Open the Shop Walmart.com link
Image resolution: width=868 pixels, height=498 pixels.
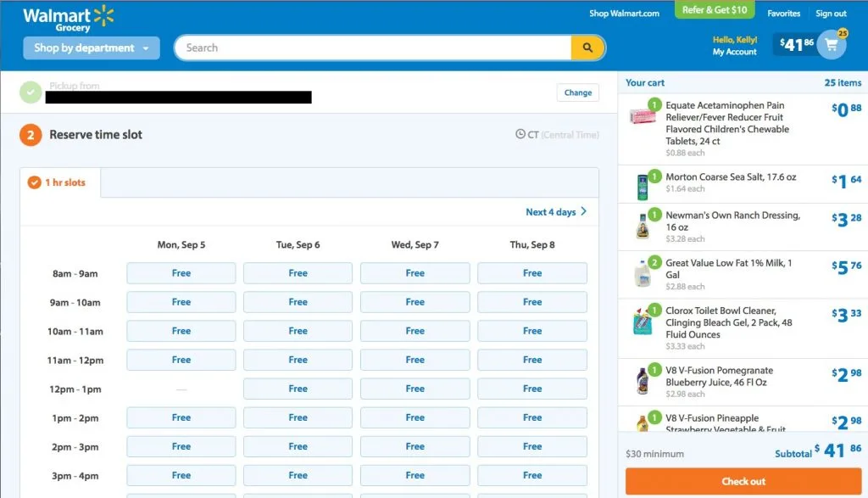624,14
